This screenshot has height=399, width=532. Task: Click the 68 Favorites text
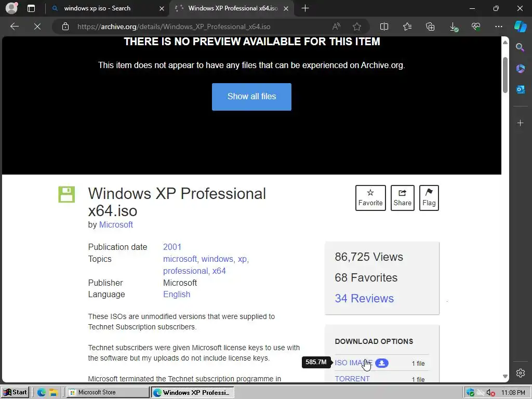(x=366, y=277)
